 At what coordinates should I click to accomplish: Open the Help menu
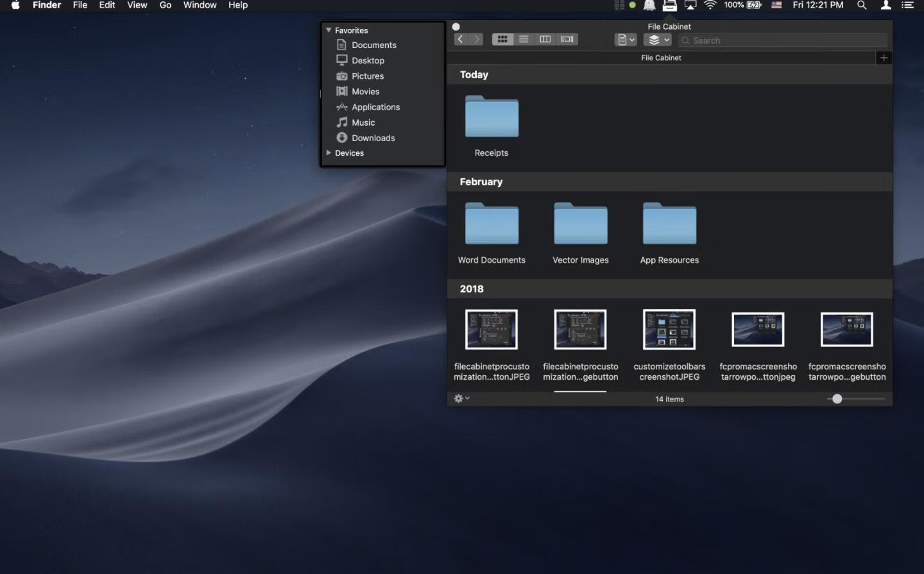tap(238, 5)
